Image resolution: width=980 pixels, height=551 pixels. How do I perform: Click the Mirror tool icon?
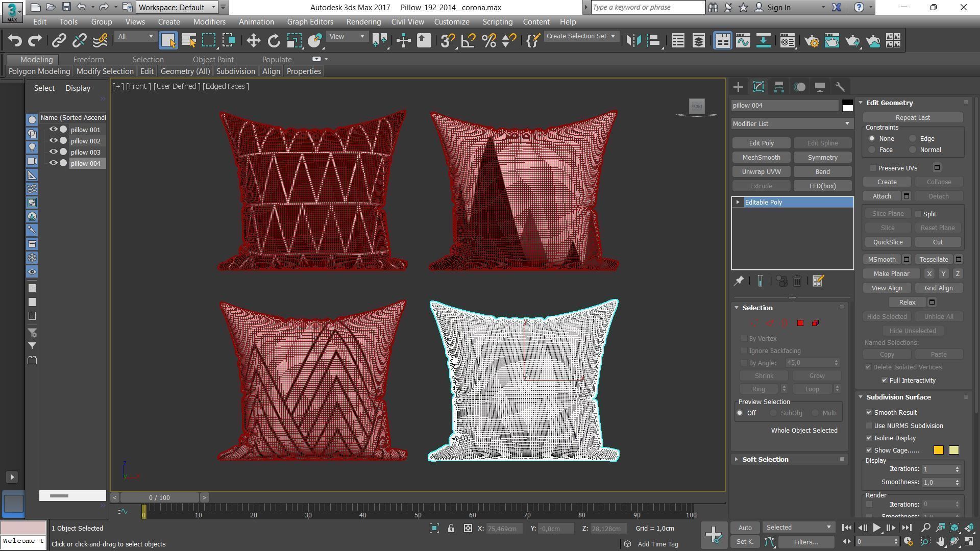tap(633, 40)
